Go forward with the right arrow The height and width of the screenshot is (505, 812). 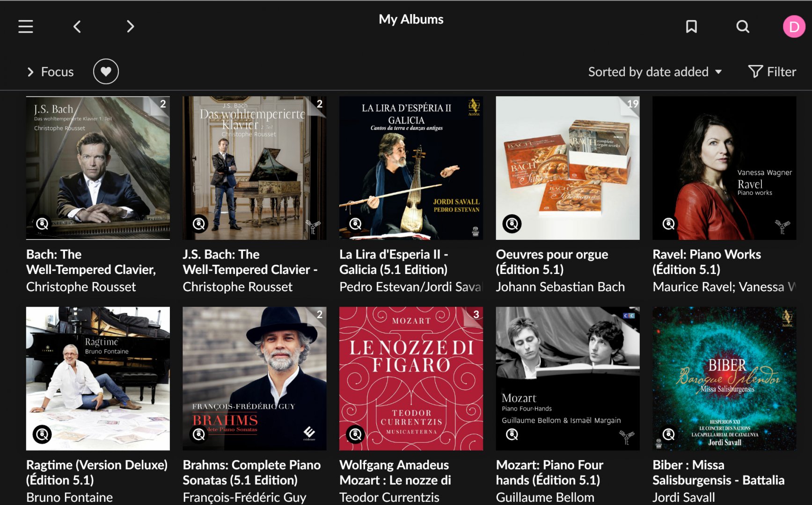click(x=130, y=27)
